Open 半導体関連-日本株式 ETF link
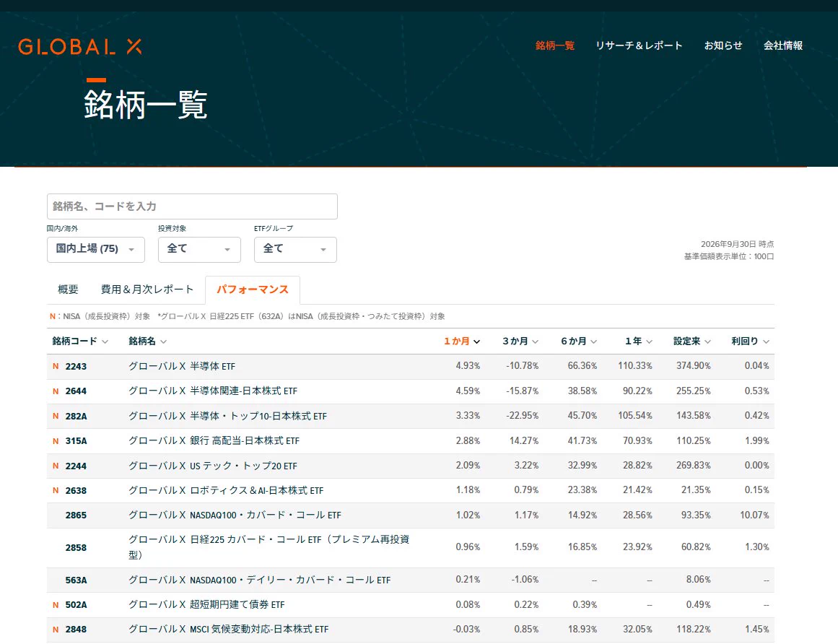838x644 pixels. click(213, 391)
